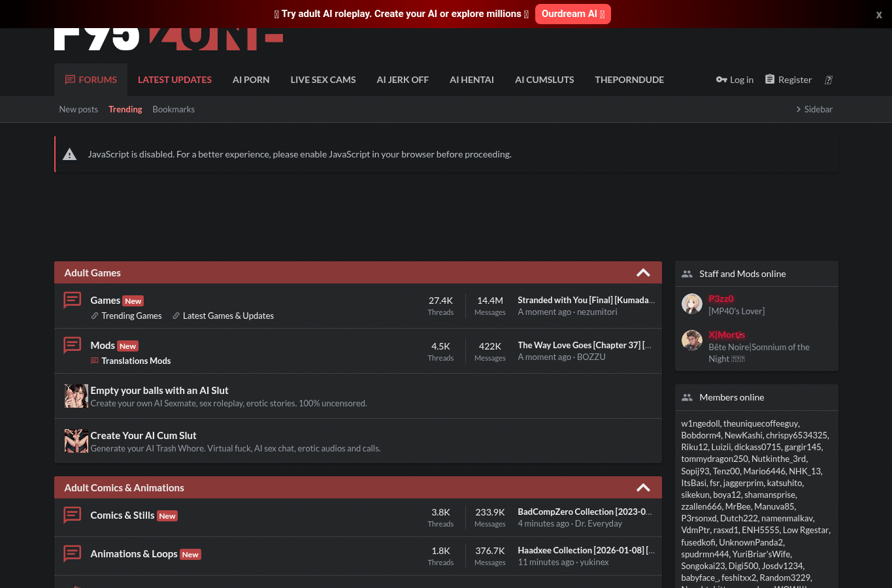Open the LATEST UPDATES tab

(x=174, y=80)
